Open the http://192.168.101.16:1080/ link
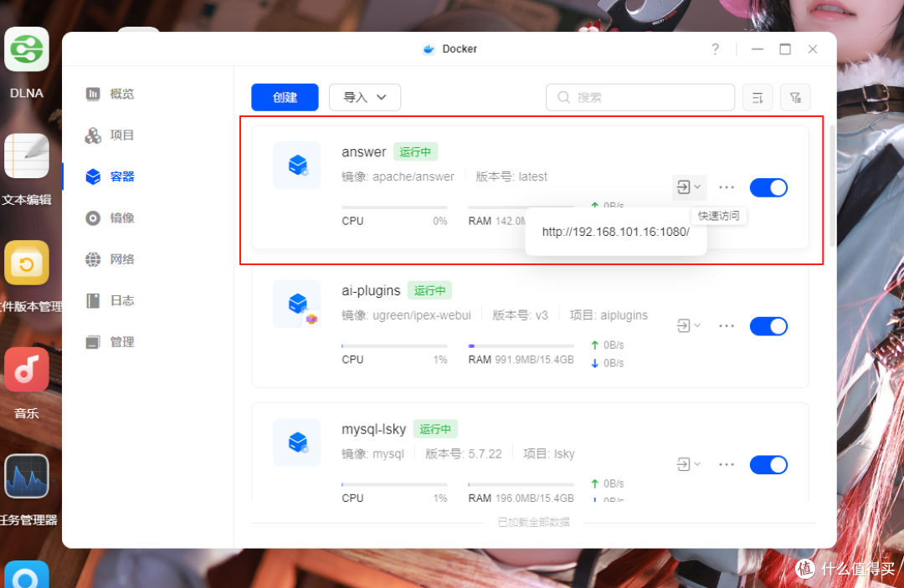The image size is (904, 588). pyautogui.click(x=616, y=232)
